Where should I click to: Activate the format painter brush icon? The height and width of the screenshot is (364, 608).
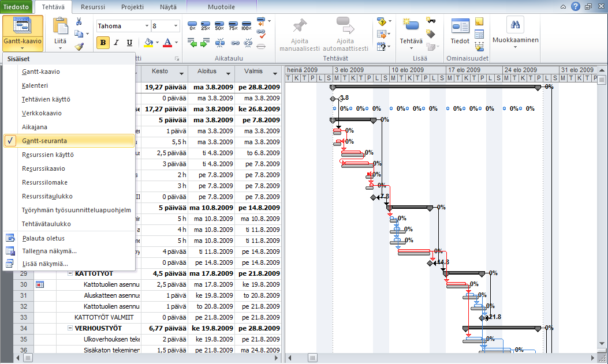[x=79, y=46]
